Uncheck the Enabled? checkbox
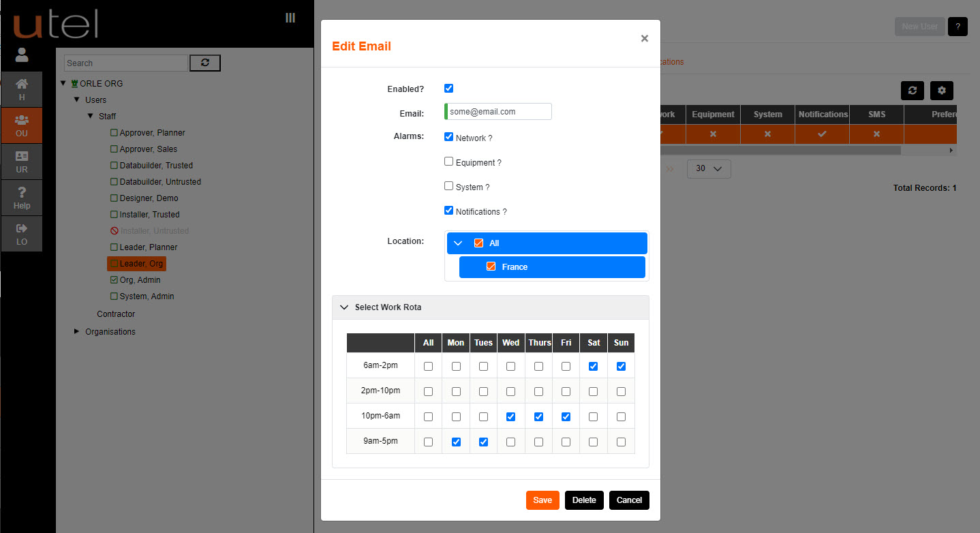This screenshot has height=533, width=980. pos(448,88)
